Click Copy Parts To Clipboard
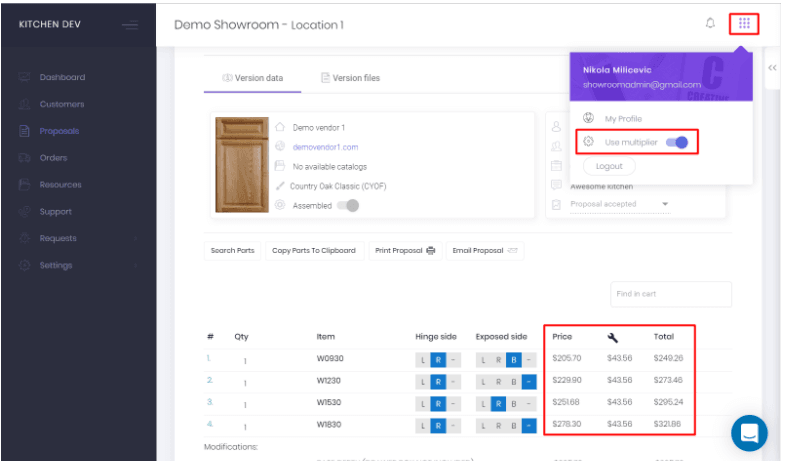This screenshot has height=472, width=785. 314,251
